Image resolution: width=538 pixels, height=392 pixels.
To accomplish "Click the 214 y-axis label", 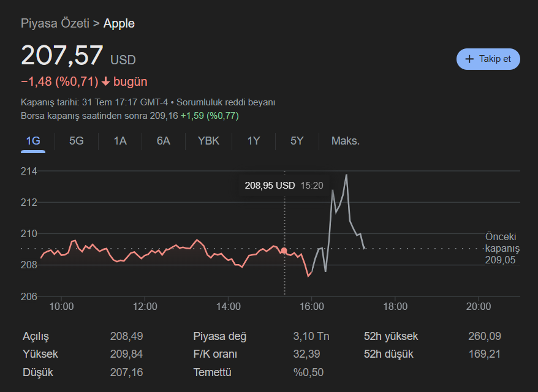I will (29, 171).
